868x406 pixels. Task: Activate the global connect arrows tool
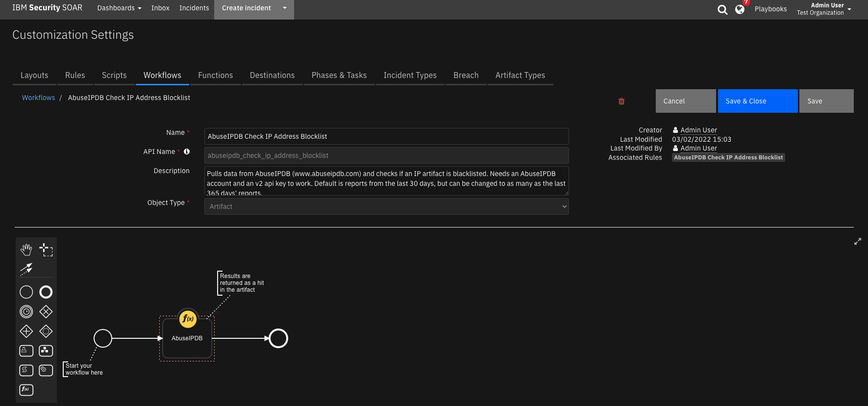pos(26,269)
